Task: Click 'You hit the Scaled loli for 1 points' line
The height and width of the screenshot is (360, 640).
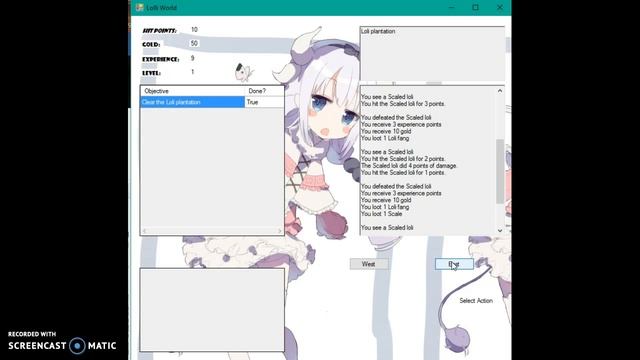Action: 403,173
